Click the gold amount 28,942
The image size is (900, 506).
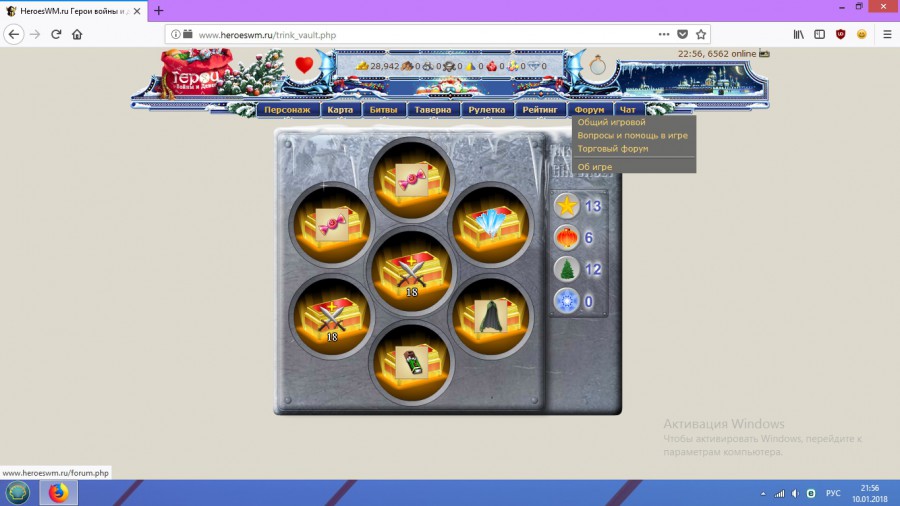385,66
